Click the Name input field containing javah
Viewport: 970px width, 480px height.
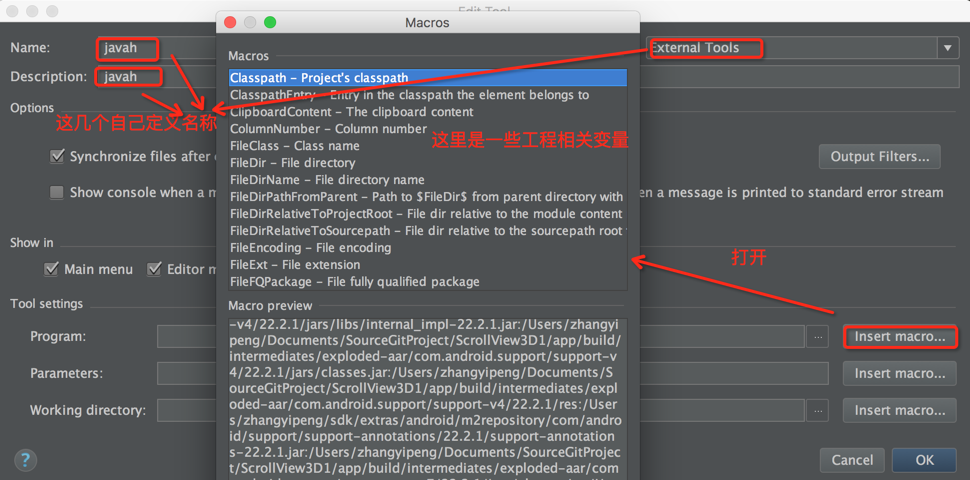(x=130, y=48)
